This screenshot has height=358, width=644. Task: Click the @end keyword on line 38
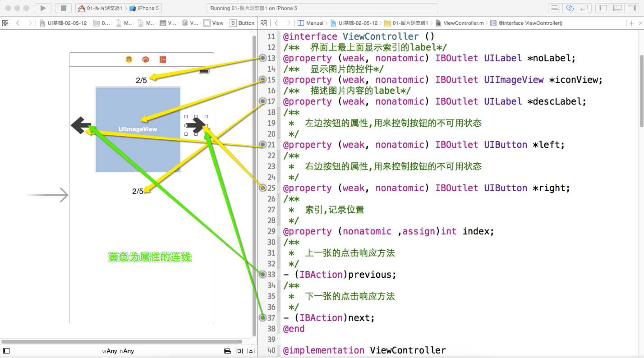coord(294,329)
